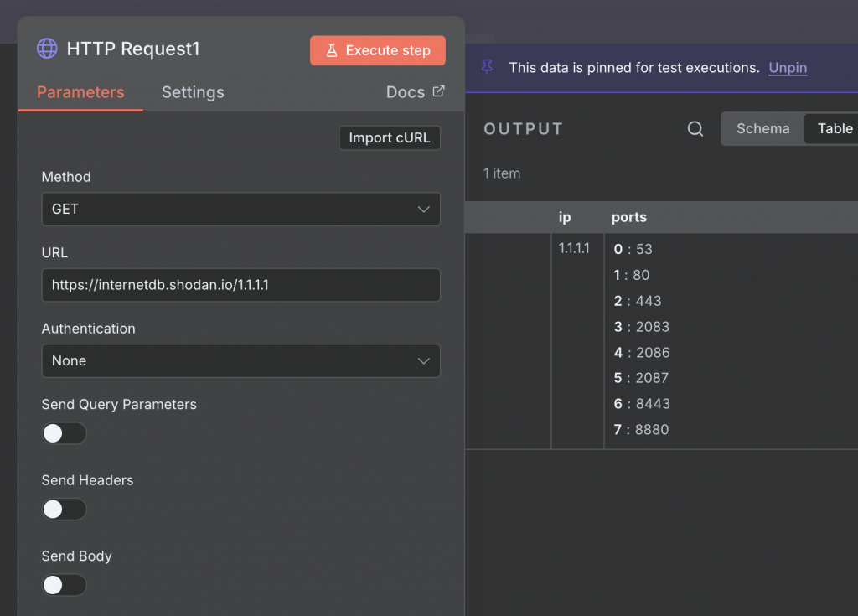The height and width of the screenshot is (616, 858).
Task: Enable the Send Query Parameters toggle
Action: [x=65, y=433]
